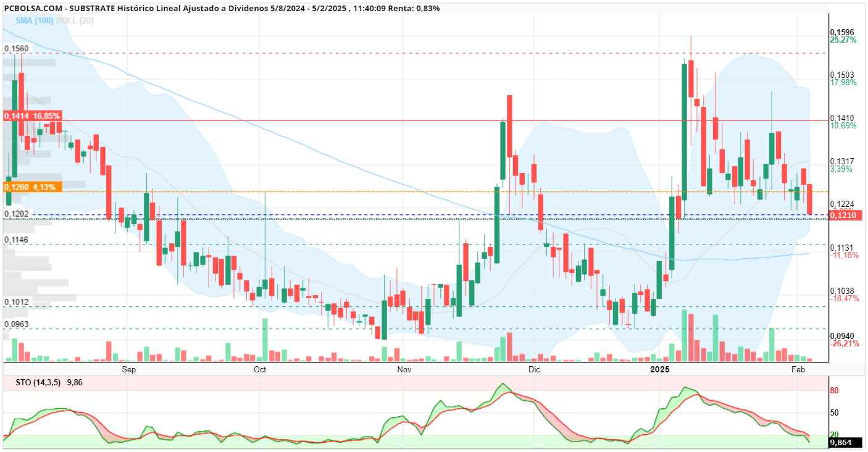Click the 0,1560 level label on the left
Viewport: 868px width, 452px height.
point(16,48)
